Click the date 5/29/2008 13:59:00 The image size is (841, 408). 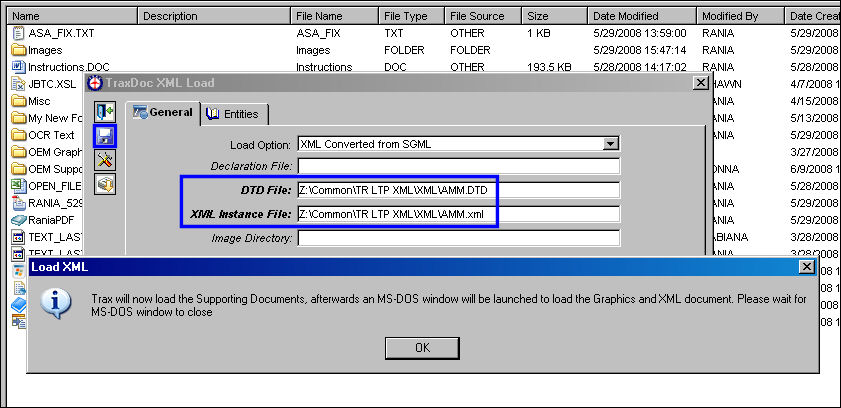pyautogui.click(x=639, y=33)
